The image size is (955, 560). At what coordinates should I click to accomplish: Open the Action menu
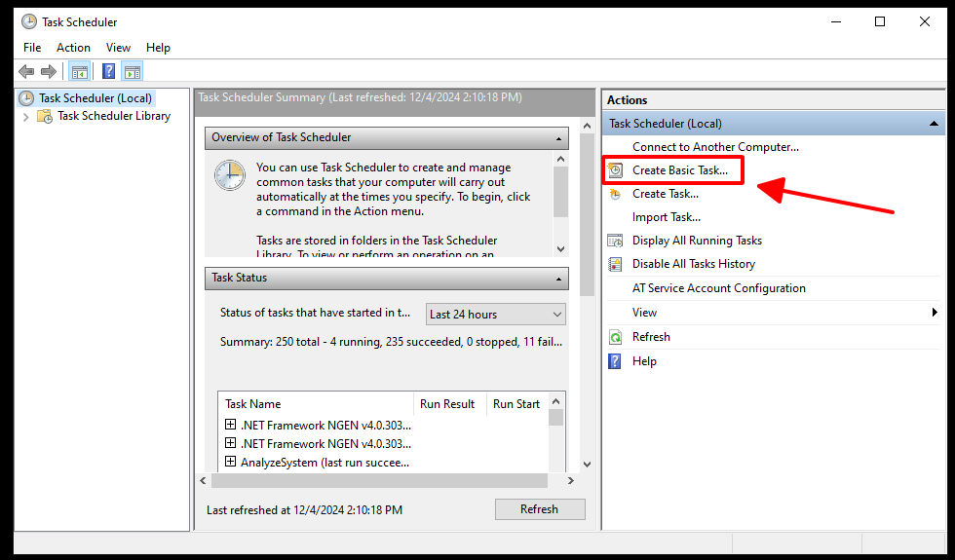[73, 47]
